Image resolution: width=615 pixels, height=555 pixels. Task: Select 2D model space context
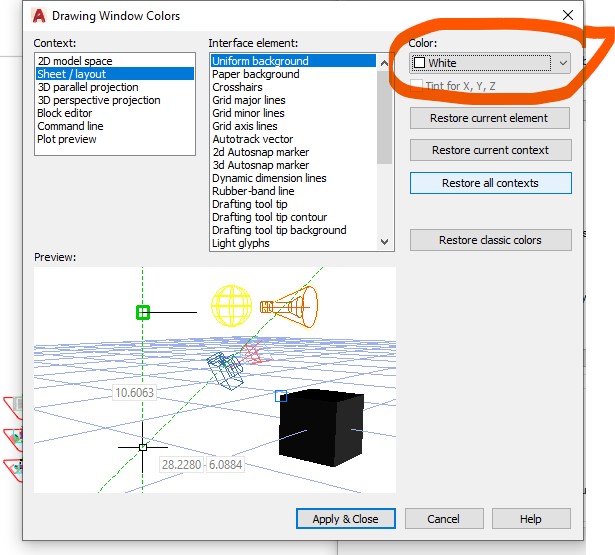pos(75,61)
